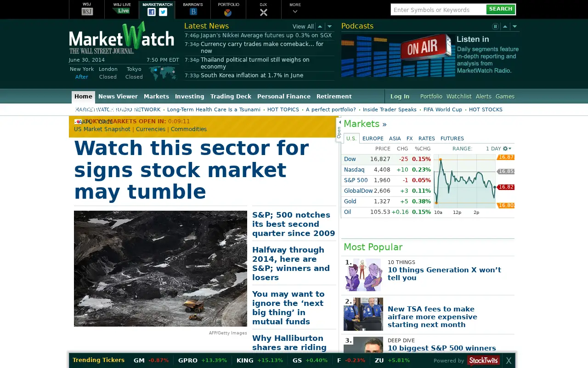Pause the Podcasts rotation
Viewport: 588px width, 368px height.
pos(495,27)
